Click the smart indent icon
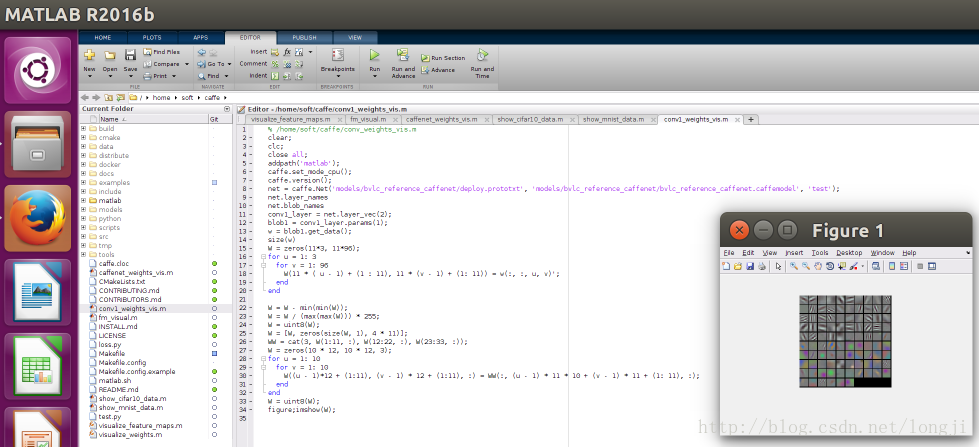979x447 pixels. click(275, 76)
